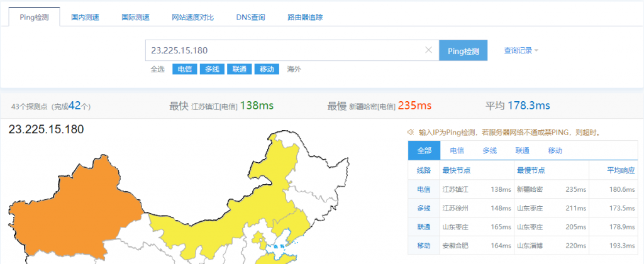Click the blue 178.3ms average summary
This screenshot has height=264, width=644.
pos(528,106)
